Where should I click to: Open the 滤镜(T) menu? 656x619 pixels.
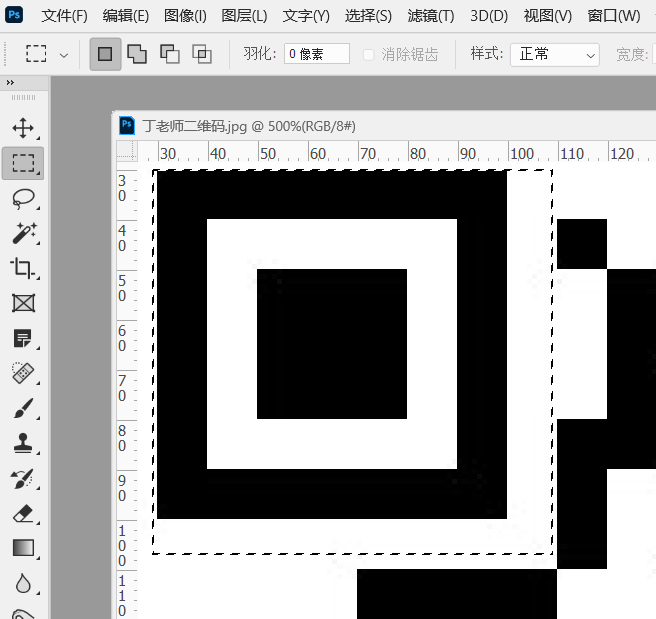[x=431, y=16]
